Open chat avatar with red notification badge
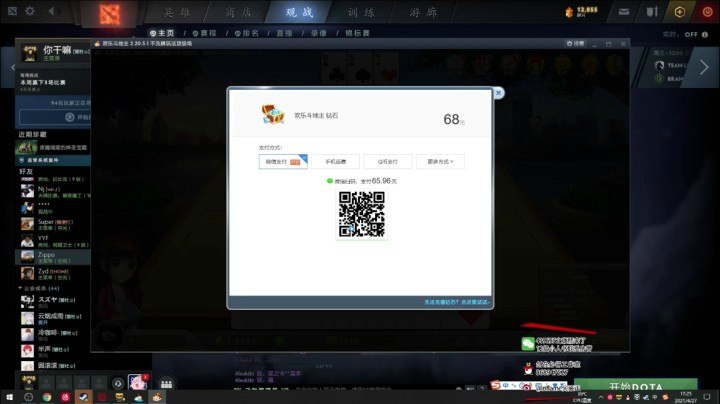 click(137, 382)
